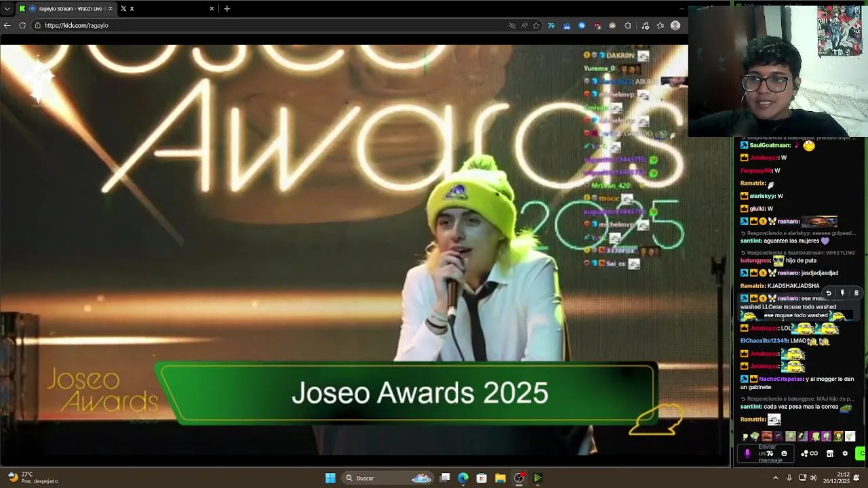Open a new browser tab
This screenshot has width=868, height=488.
226,9
